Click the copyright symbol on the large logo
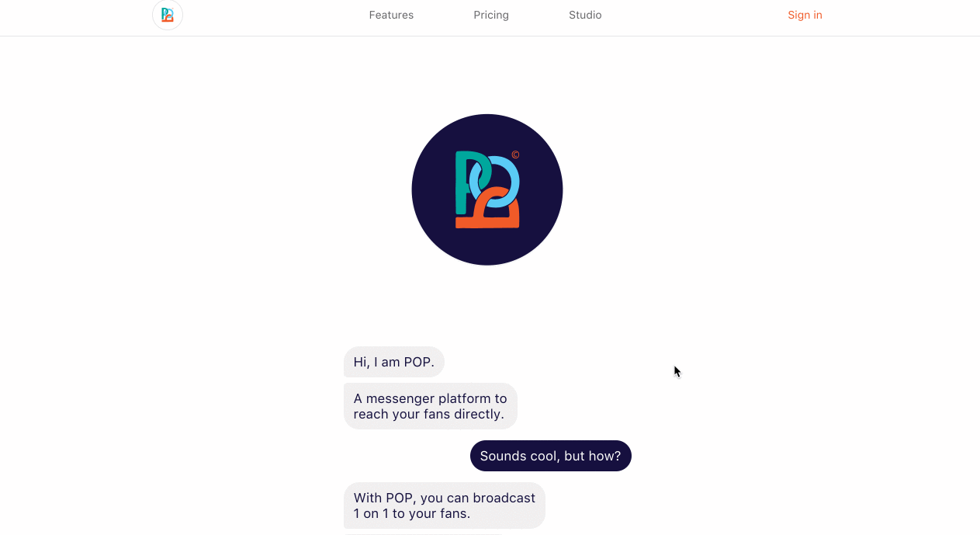The width and height of the screenshot is (980, 535). pos(515,155)
